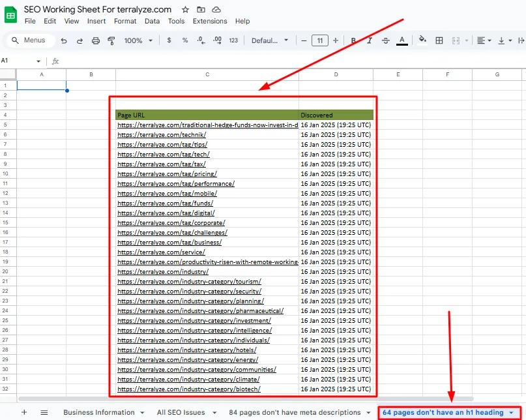Viewport: 526px width, 420px height.
Task: Switch to Business Information tab
Action: [99, 412]
